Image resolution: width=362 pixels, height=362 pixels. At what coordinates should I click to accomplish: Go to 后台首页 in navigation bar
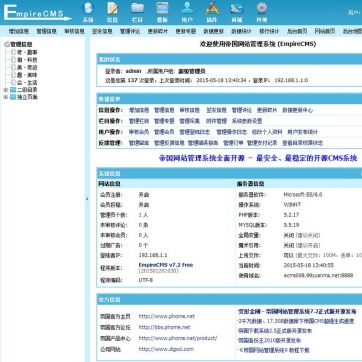pyautogui.click(x=297, y=31)
